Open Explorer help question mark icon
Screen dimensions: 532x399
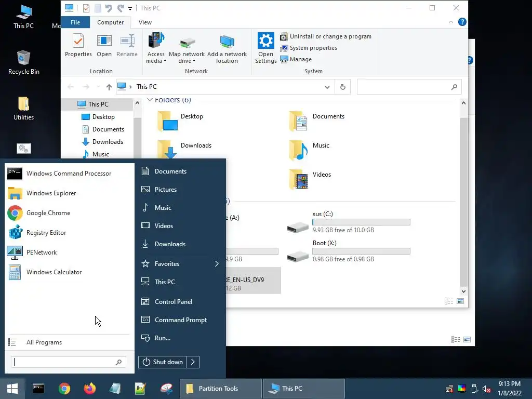coord(462,22)
